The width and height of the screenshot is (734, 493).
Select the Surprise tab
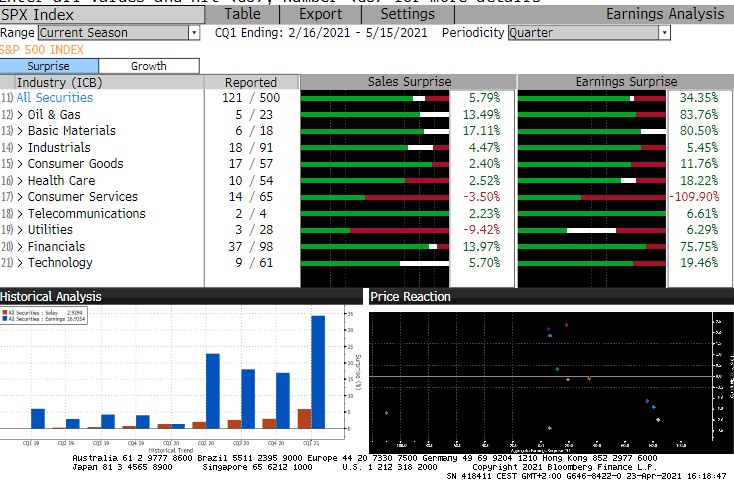click(x=49, y=66)
